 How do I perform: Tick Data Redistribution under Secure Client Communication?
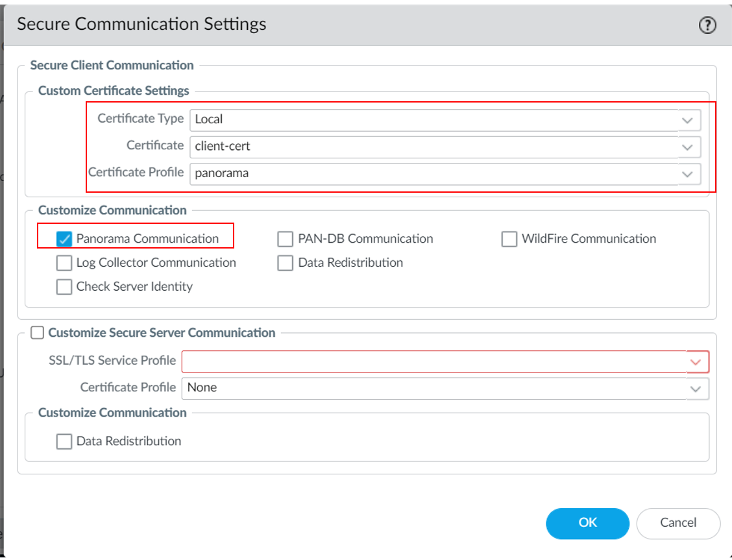pyautogui.click(x=285, y=263)
